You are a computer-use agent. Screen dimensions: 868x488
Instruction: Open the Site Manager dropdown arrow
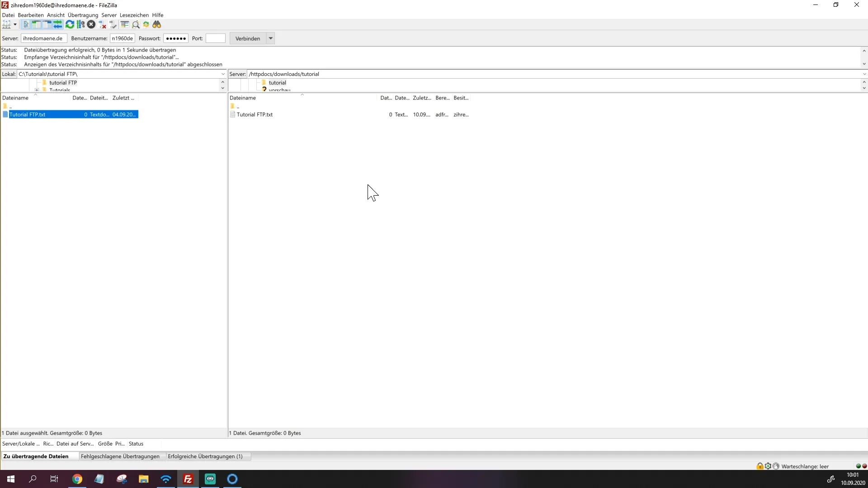click(x=15, y=24)
